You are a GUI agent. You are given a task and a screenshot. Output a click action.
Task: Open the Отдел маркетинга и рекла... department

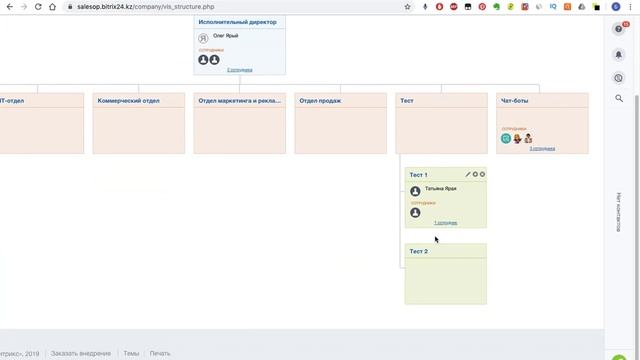pyautogui.click(x=240, y=100)
